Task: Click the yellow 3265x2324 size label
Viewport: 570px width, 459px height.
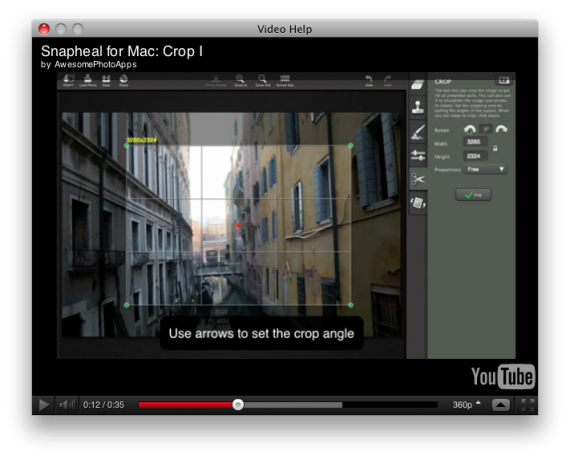Action: [141, 140]
